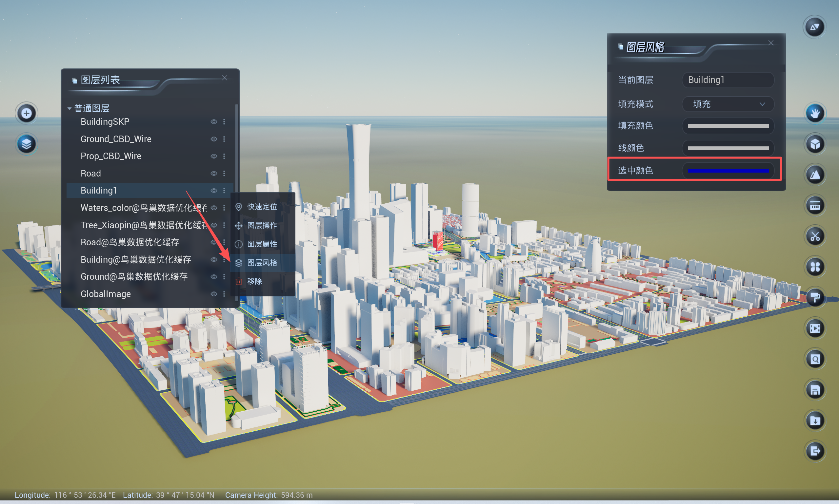Screen dimensions: 839x504
Task: Click 移除 to remove the layer
Action: coord(254,281)
